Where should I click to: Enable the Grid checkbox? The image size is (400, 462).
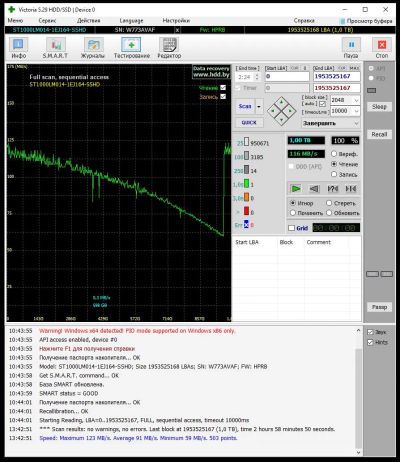point(292,228)
